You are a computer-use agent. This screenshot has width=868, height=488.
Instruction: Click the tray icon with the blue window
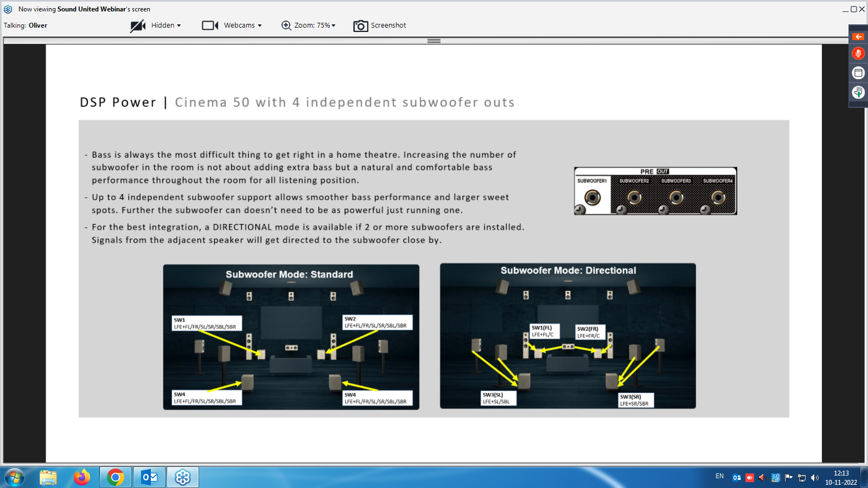click(775, 478)
